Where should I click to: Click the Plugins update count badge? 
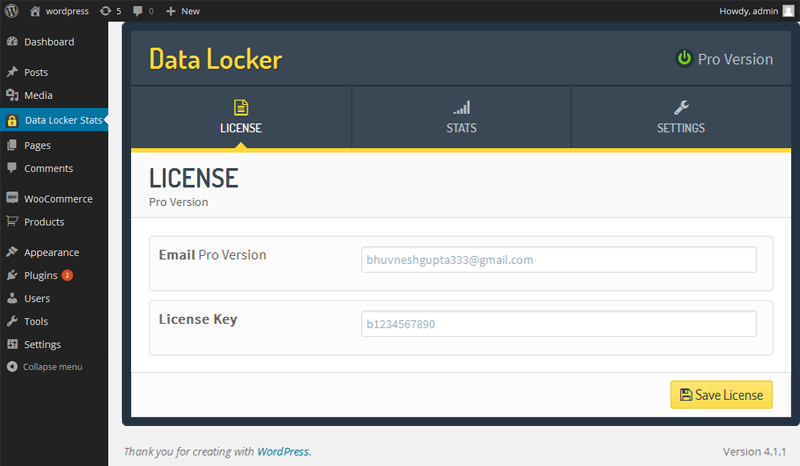click(67, 275)
